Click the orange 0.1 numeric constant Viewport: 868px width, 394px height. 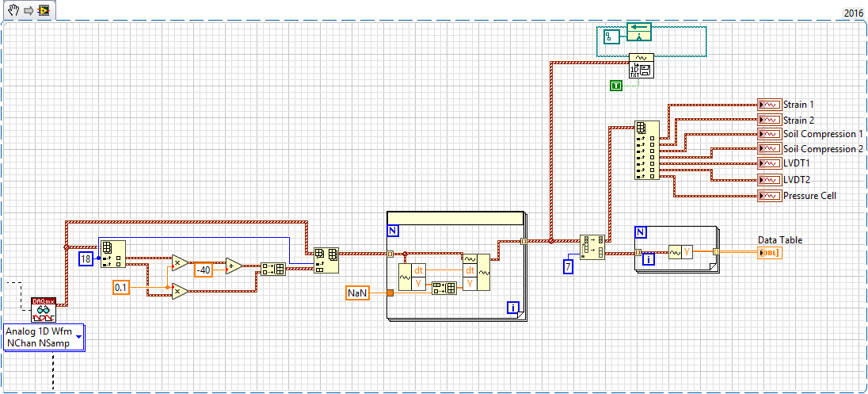point(120,287)
